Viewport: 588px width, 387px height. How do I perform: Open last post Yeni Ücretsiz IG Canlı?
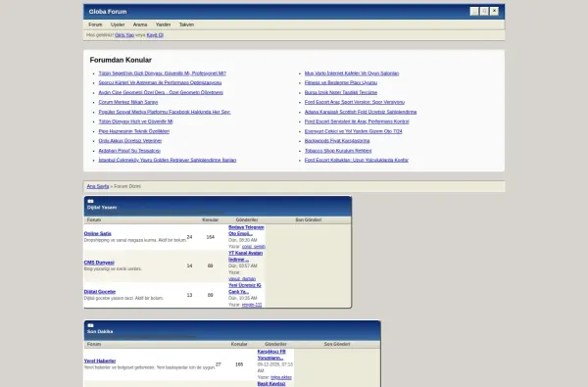pos(244,288)
